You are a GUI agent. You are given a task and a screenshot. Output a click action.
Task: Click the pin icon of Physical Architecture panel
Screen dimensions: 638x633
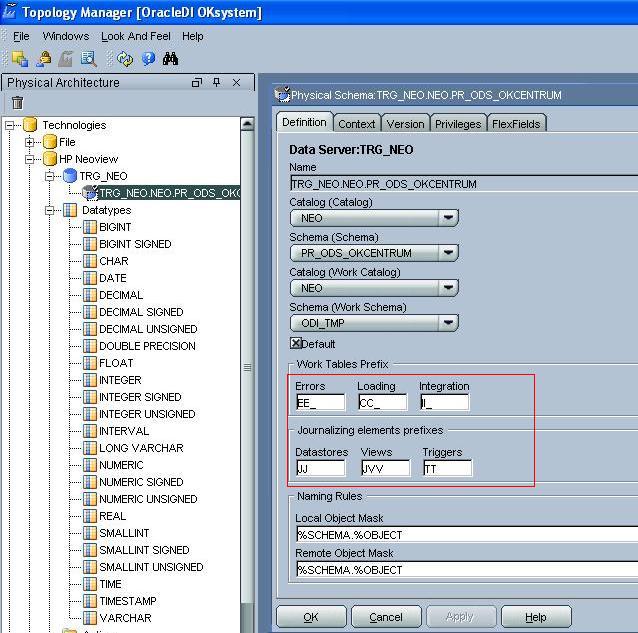pos(216,83)
